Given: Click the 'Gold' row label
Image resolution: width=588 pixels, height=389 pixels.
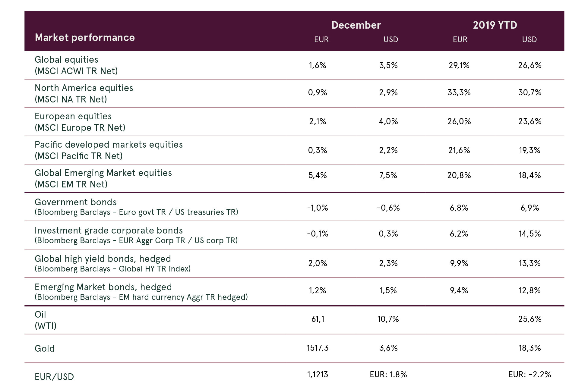Looking at the screenshot, I should (x=45, y=349).
